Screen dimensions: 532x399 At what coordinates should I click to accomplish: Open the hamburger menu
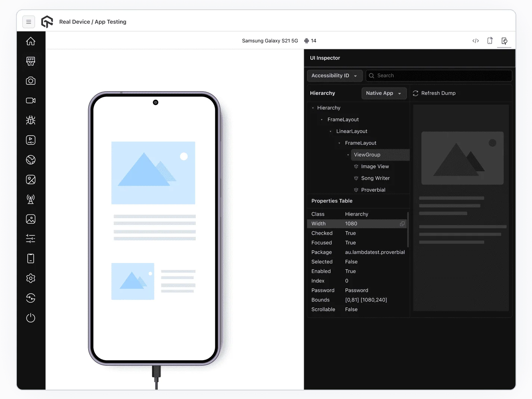pyautogui.click(x=28, y=22)
